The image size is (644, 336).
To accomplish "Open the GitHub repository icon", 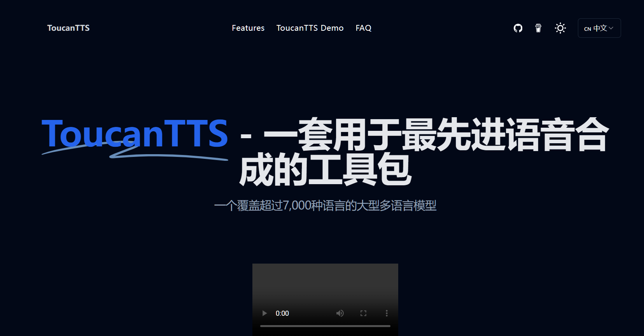I will (x=518, y=28).
